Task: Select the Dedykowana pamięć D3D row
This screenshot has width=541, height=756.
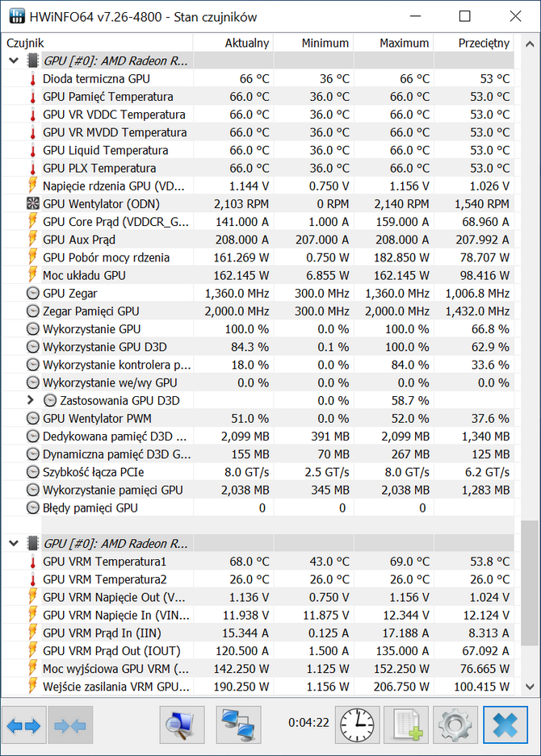Action: click(258, 436)
